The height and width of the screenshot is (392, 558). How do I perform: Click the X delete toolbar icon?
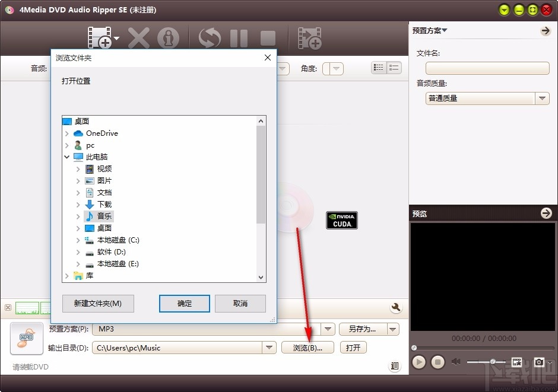[138, 37]
